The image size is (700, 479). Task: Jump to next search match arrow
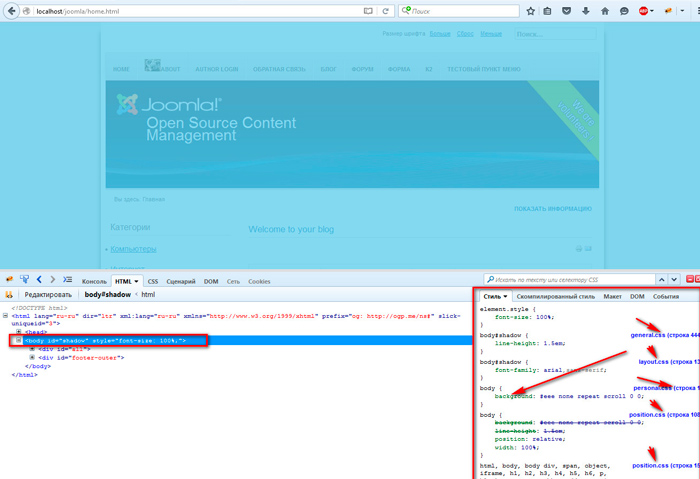coord(674,280)
